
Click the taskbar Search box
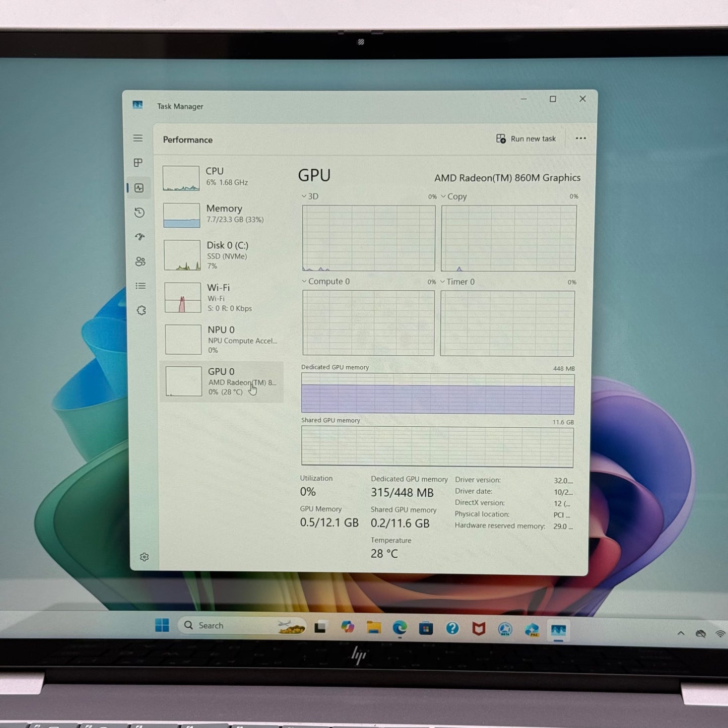(242, 626)
